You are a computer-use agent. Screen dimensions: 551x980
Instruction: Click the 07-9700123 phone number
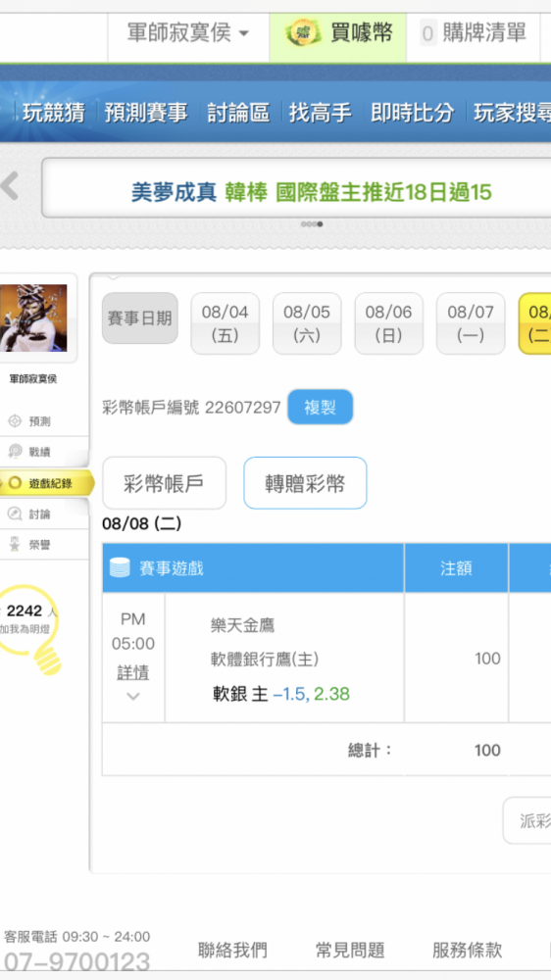click(x=76, y=962)
